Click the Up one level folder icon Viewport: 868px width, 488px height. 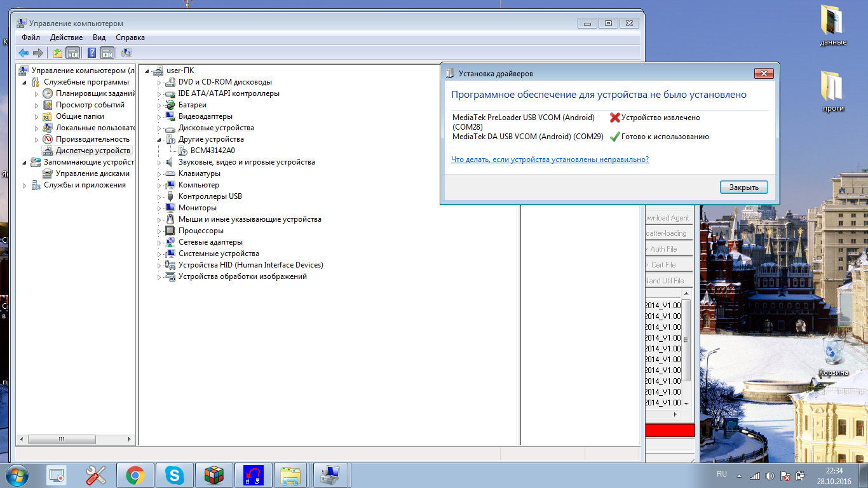[x=58, y=53]
